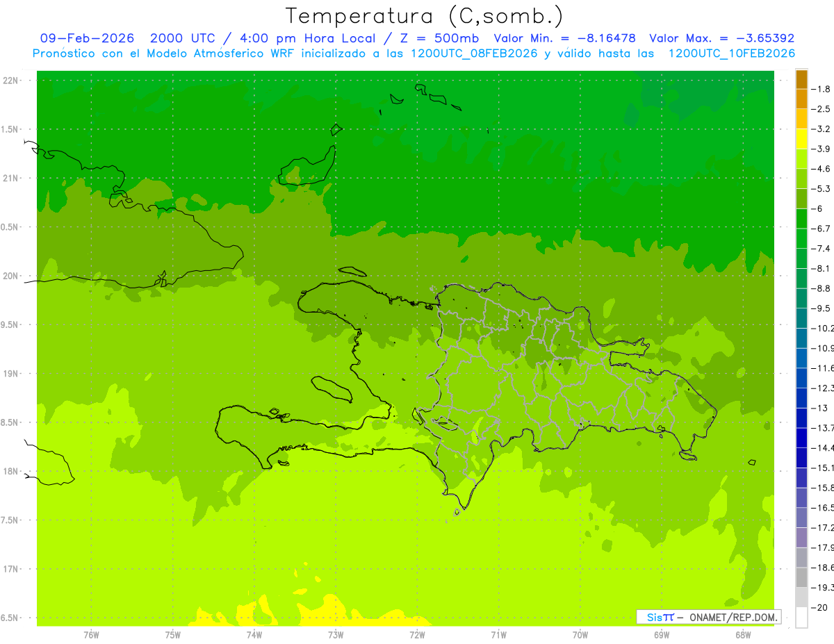Click the '74W' longitude label
Viewport: 834px width, 644px height.
pos(254,635)
